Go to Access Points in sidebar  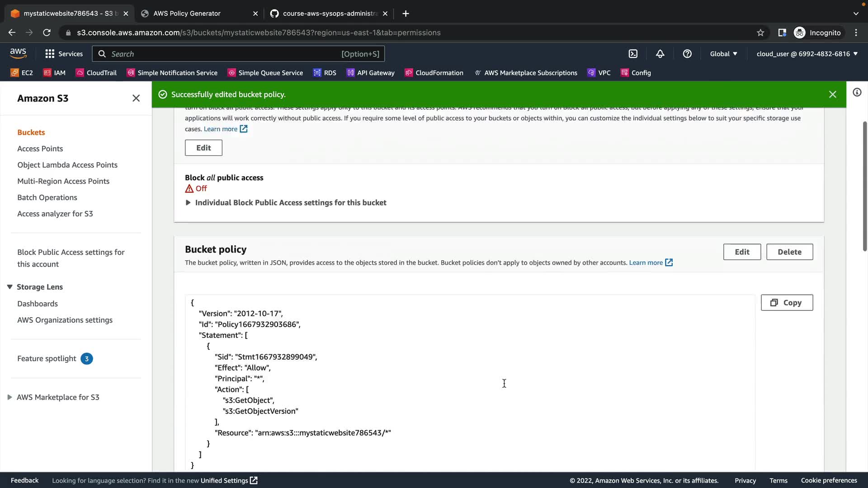coord(40,149)
